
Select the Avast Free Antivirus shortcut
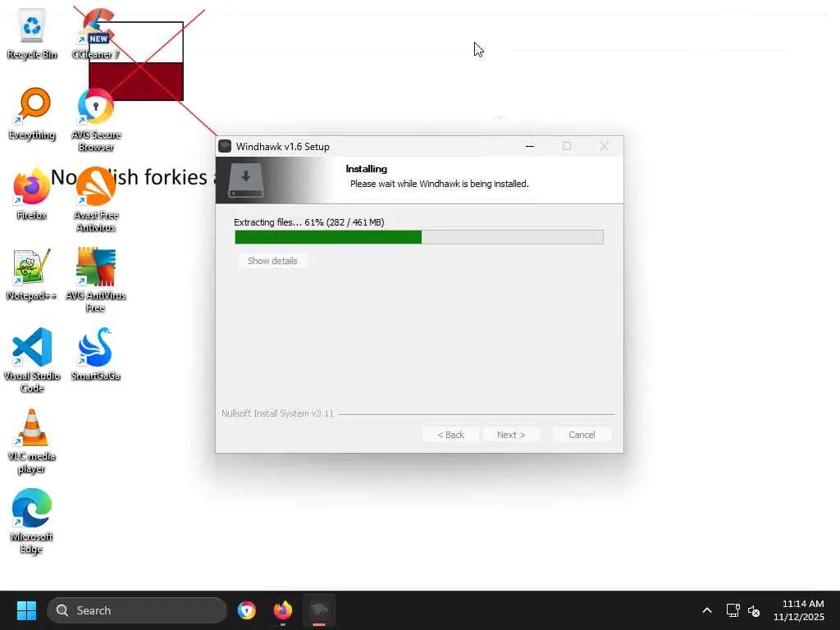click(x=96, y=200)
